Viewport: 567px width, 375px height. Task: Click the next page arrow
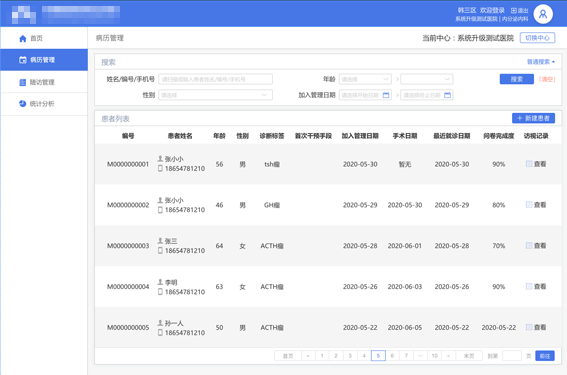click(x=449, y=356)
